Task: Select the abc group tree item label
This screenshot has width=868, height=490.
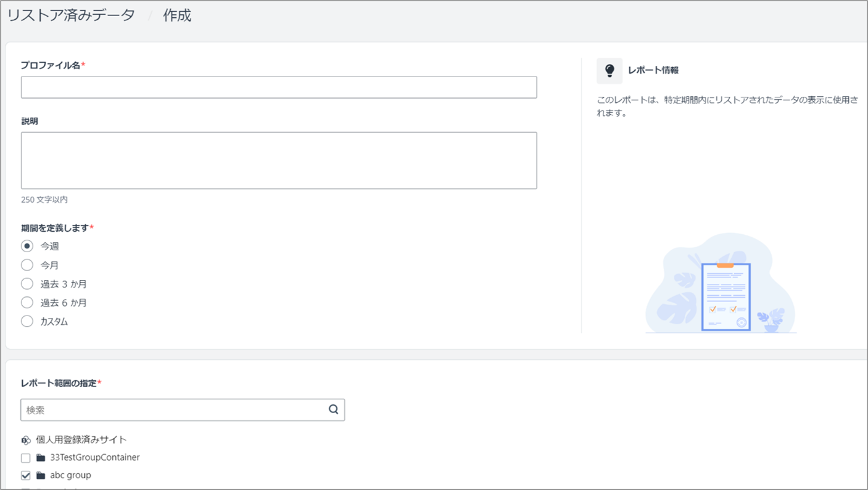Action: pos(71,475)
